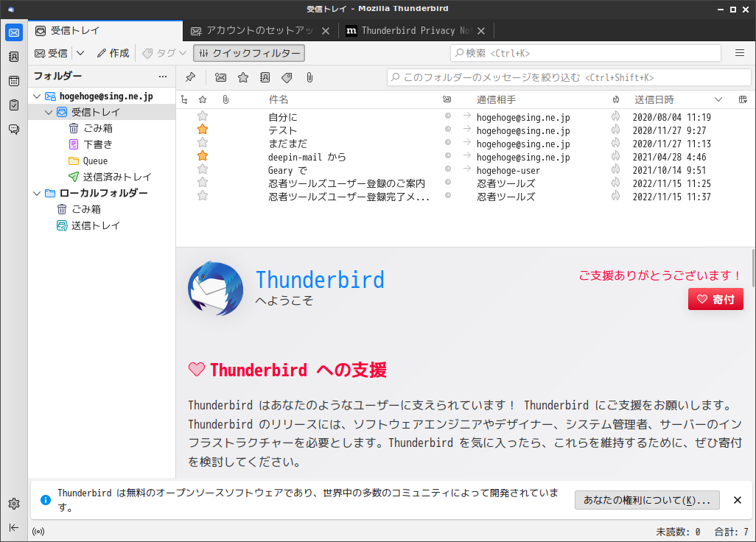Sort by attachment column header
The width and height of the screenshot is (756, 542).
pos(225,99)
